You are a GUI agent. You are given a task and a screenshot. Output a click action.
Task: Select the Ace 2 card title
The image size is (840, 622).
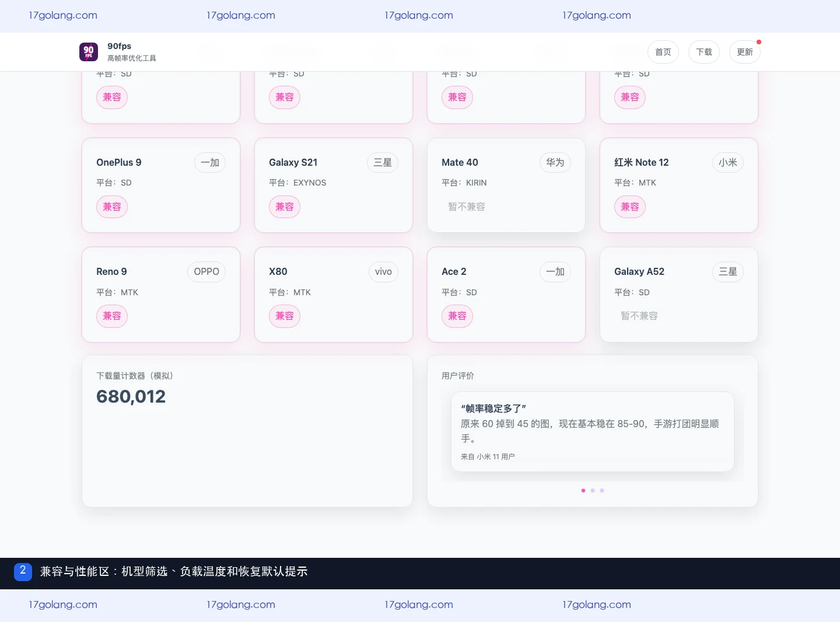[454, 271]
